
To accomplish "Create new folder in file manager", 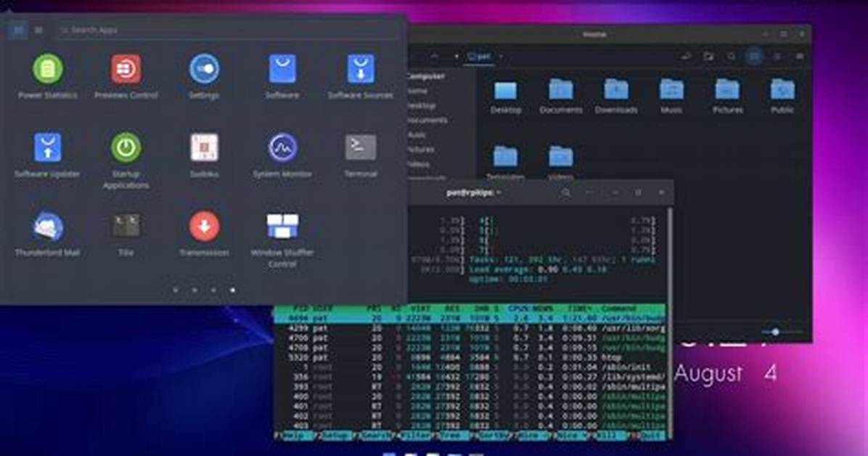I will pyautogui.click(x=708, y=56).
